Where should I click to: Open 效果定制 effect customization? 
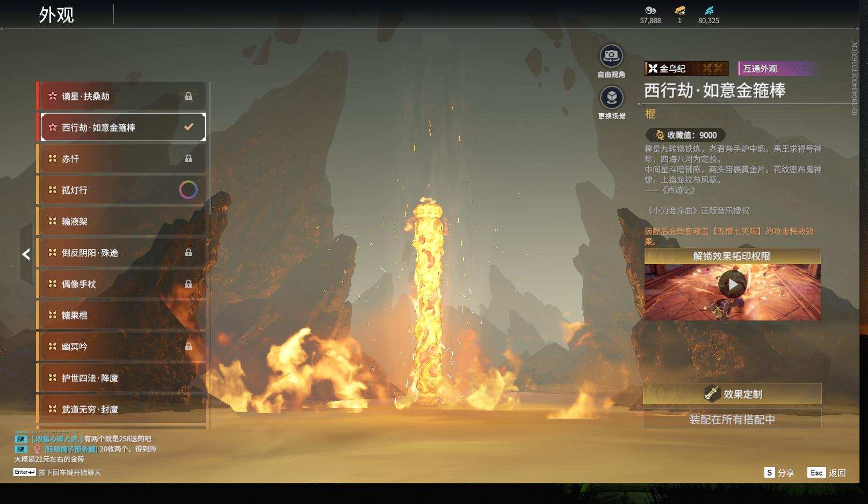733,394
